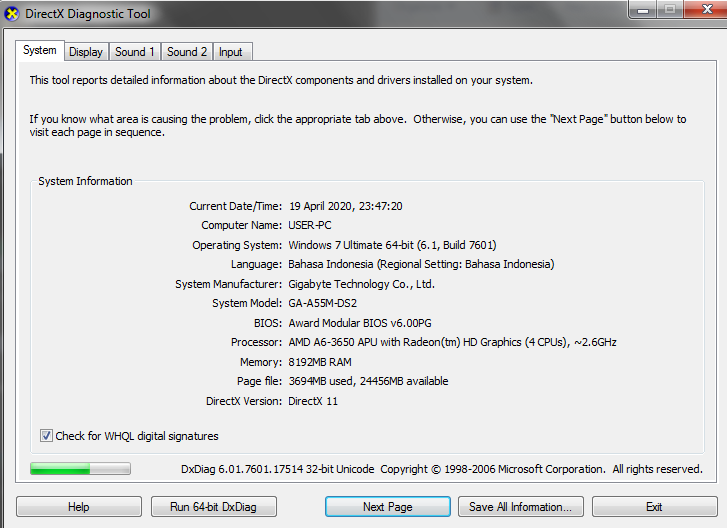Click the Computer Name: label
Image resolution: width=727 pixels, height=528 pixels.
pos(242,225)
